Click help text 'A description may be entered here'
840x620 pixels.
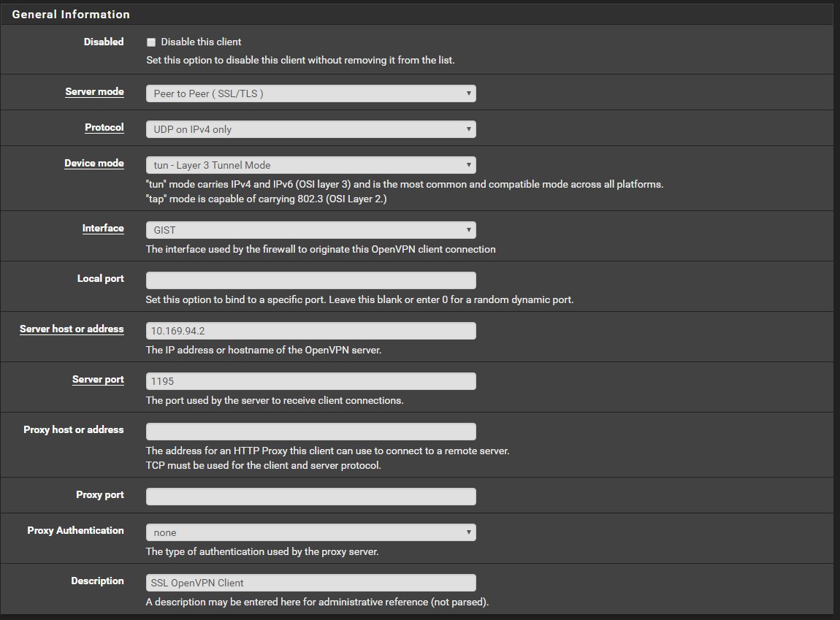[317, 602]
